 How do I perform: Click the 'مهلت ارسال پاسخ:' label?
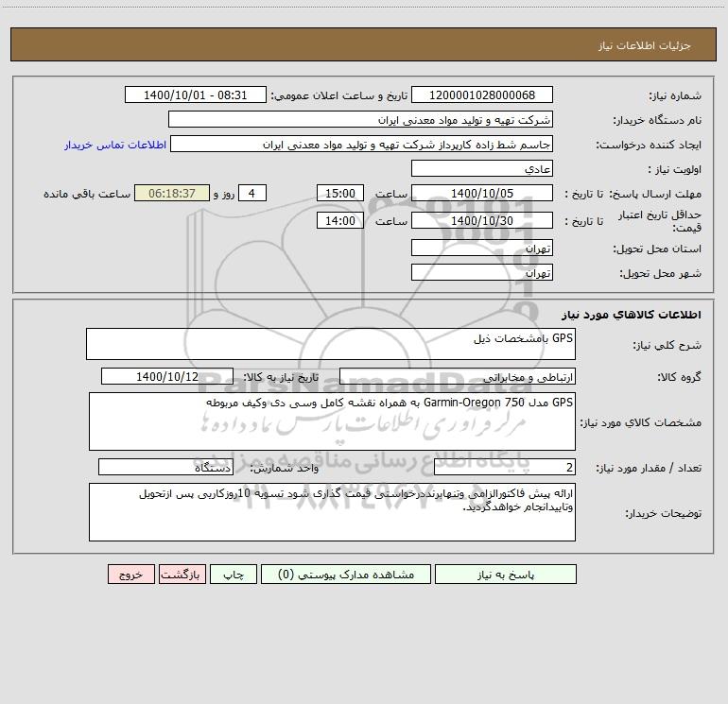pyautogui.click(x=655, y=194)
